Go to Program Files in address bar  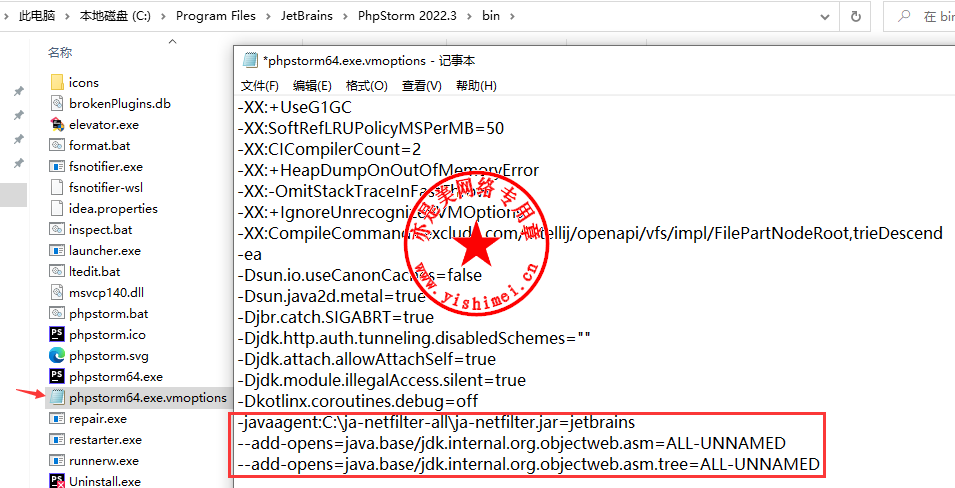[216, 16]
